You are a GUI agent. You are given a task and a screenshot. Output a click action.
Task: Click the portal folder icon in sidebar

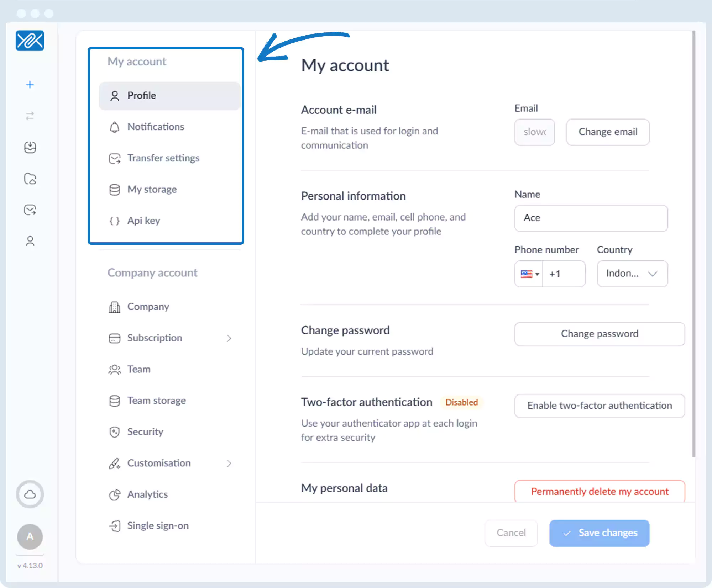pyautogui.click(x=30, y=179)
